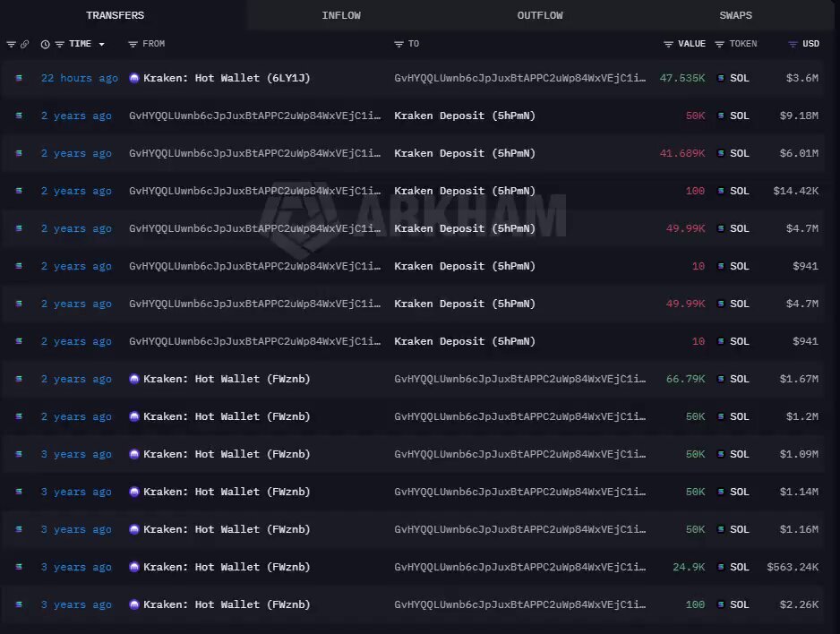
Task: Open the Kraken: Hot Wallet (6LY1J) entity
Action: tap(227, 78)
